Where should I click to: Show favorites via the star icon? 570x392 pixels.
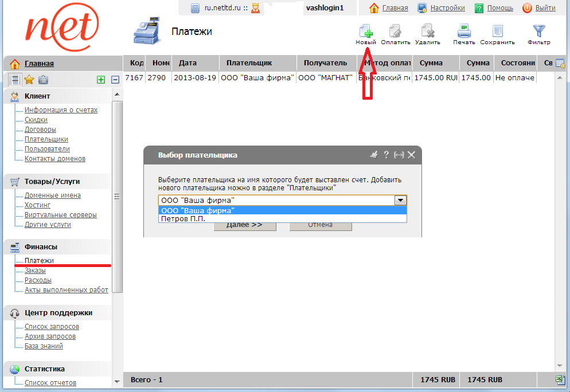29,80
